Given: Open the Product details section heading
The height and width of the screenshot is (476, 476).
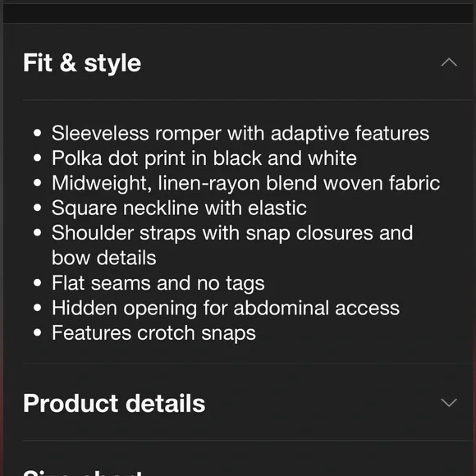Looking at the screenshot, I should click(114, 403).
